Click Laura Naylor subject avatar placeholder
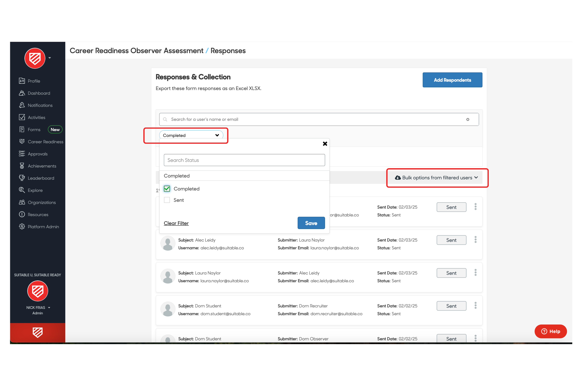This screenshot has width=588, height=368. click(x=168, y=276)
